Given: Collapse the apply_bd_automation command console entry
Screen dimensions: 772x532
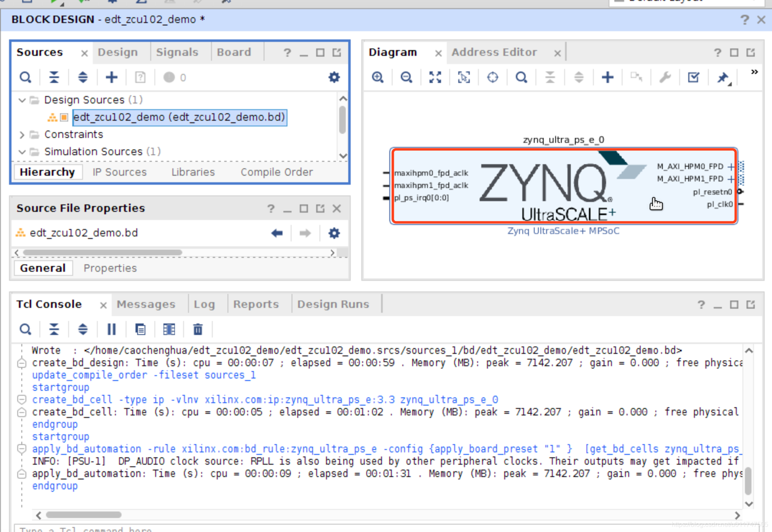Looking at the screenshot, I should tap(22, 449).
